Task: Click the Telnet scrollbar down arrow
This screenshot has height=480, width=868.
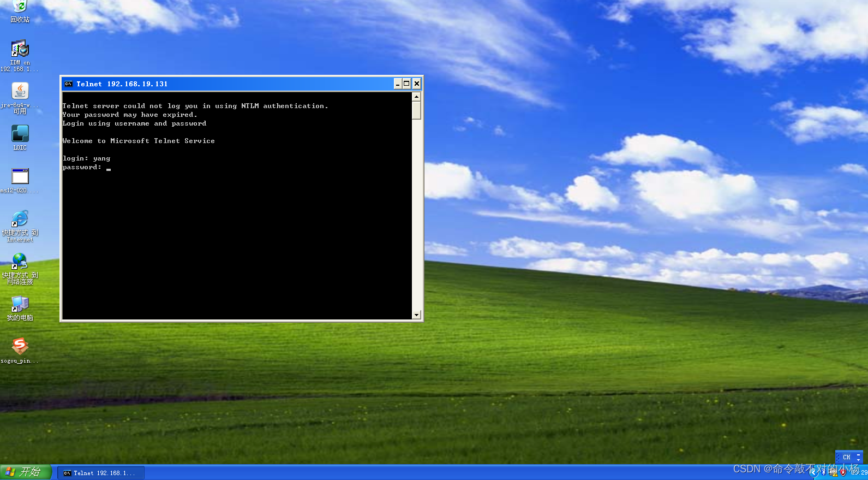Action: (416, 315)
